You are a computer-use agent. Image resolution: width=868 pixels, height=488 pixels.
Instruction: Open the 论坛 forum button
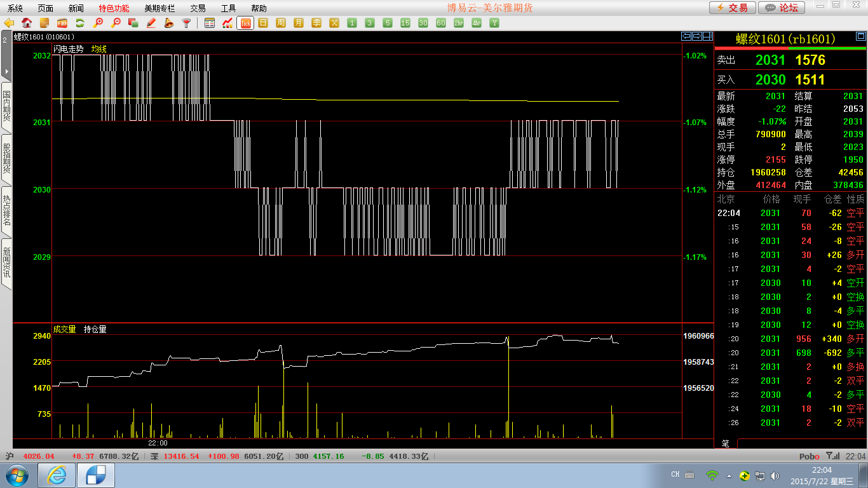pos(782,8)
